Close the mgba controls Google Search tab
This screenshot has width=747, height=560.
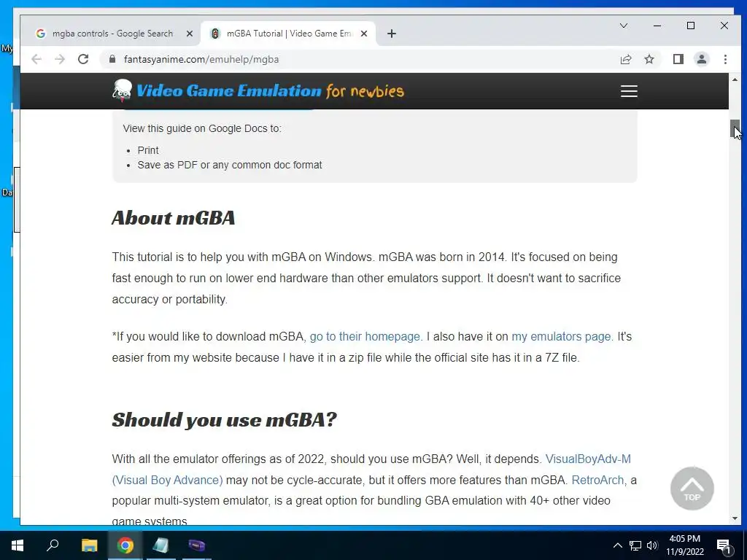(x=189, y=34)
